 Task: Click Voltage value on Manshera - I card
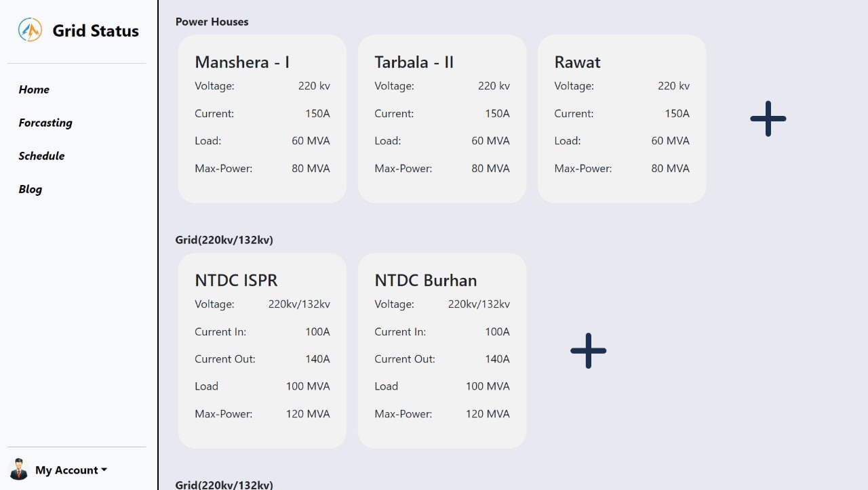[x=314, y=85]
